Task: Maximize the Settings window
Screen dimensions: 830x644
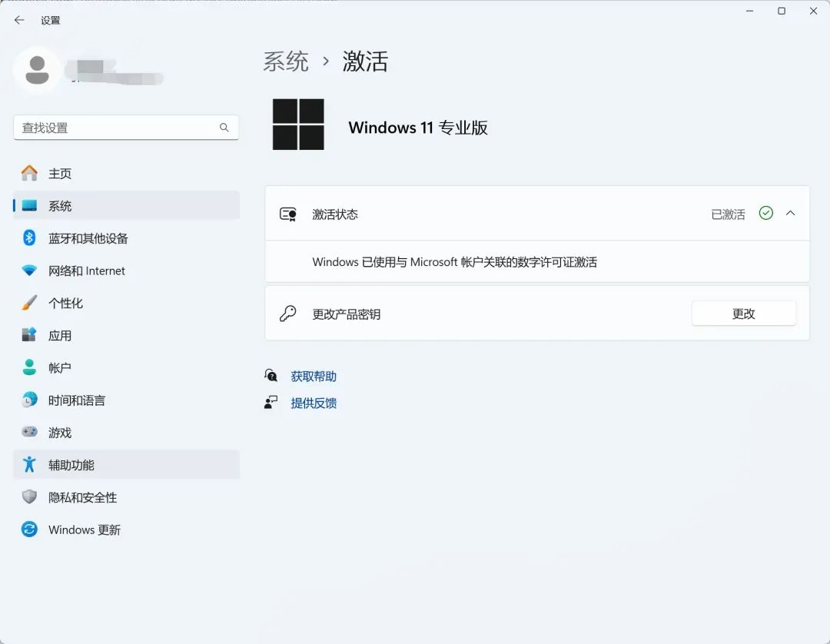Action: (x=782, y=11)
